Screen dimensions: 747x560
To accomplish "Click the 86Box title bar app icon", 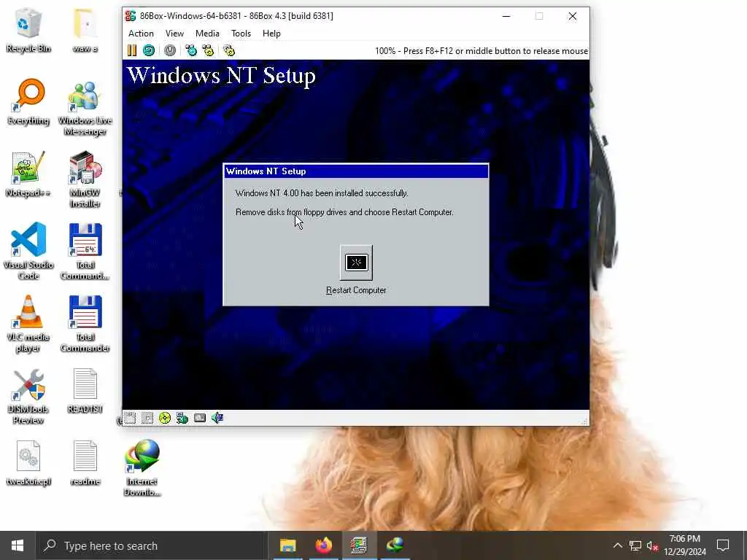I will pyautogui.click(x=130, y=16).
